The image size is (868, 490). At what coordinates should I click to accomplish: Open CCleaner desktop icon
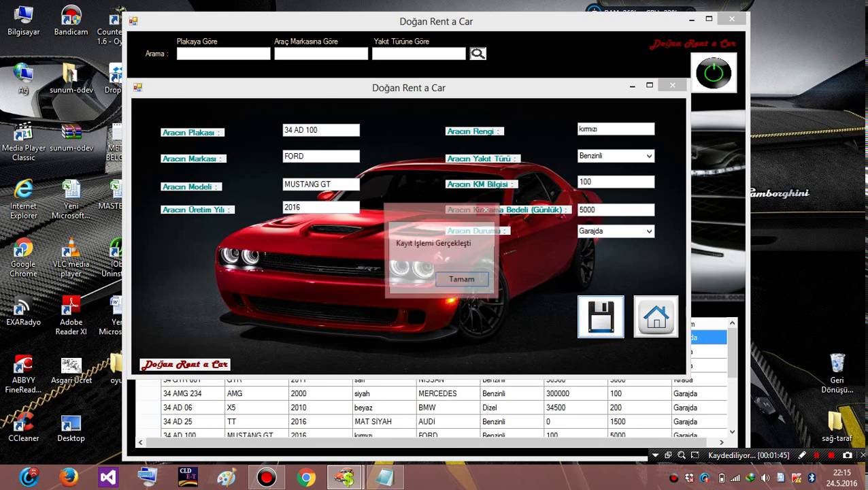[x=23, y=427]
